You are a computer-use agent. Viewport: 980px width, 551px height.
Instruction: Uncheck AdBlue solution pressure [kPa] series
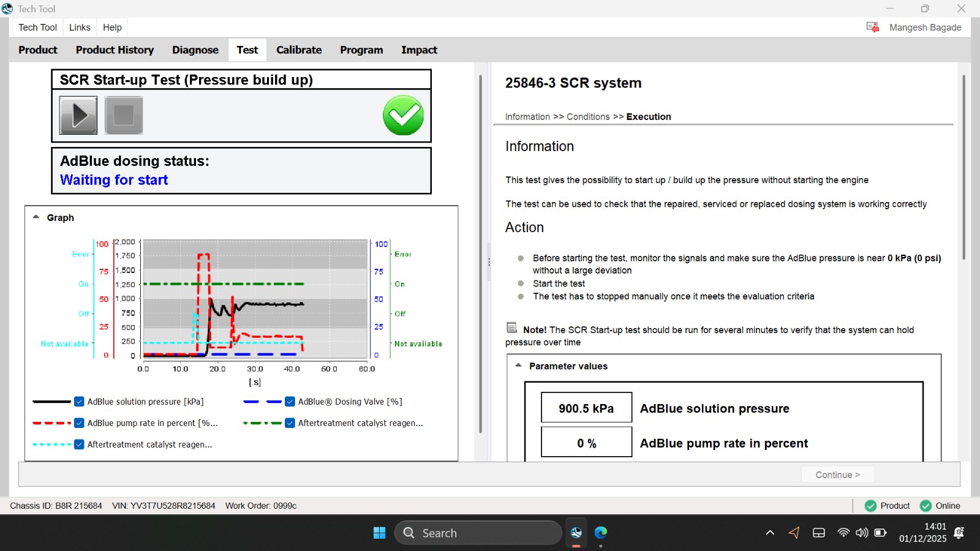pos(79,402)
